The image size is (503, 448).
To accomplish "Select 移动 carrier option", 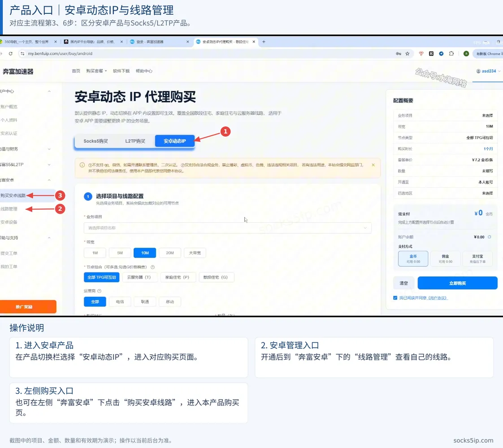I will pos(170,302).
